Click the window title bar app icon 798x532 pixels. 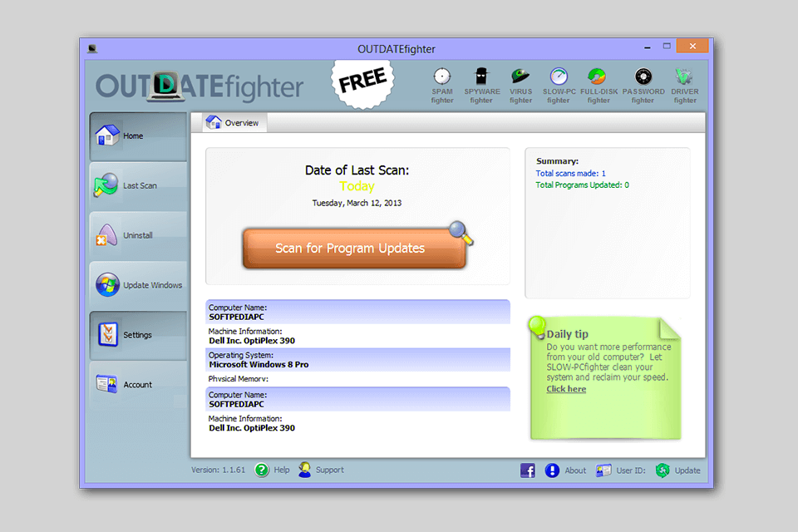[92, 49]
